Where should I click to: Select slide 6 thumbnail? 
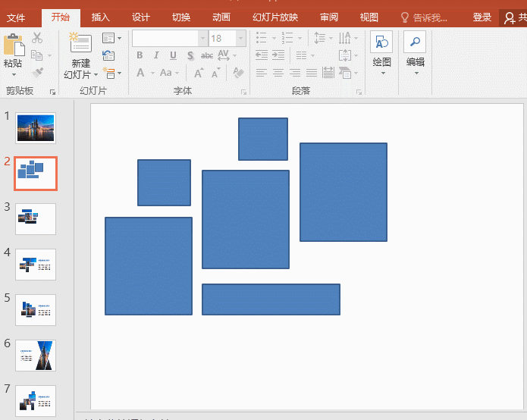pos(36,355)
